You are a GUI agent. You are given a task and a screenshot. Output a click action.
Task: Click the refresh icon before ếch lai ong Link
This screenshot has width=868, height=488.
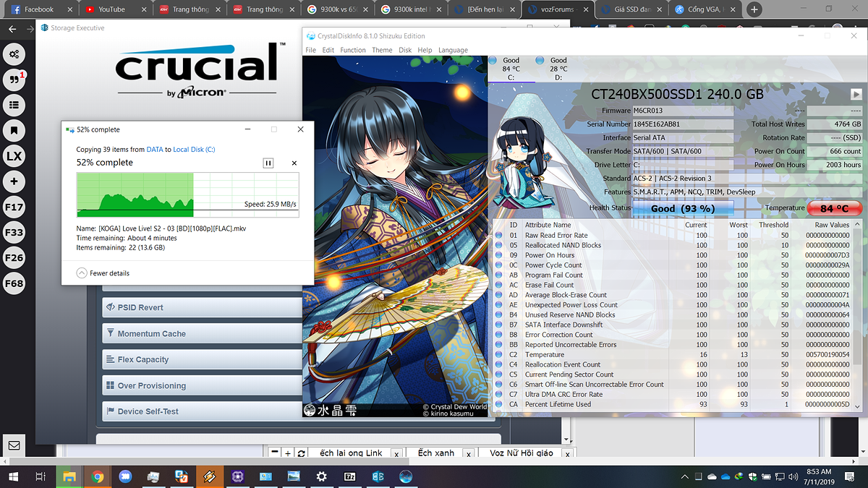(301, 453)
